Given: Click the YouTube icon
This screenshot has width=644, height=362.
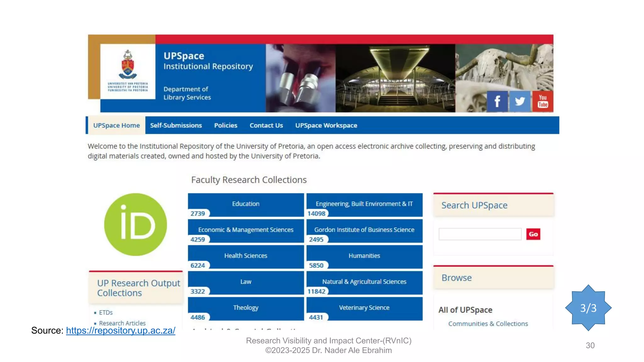Looking at the screenshot, I should click(x=543, y=101).
